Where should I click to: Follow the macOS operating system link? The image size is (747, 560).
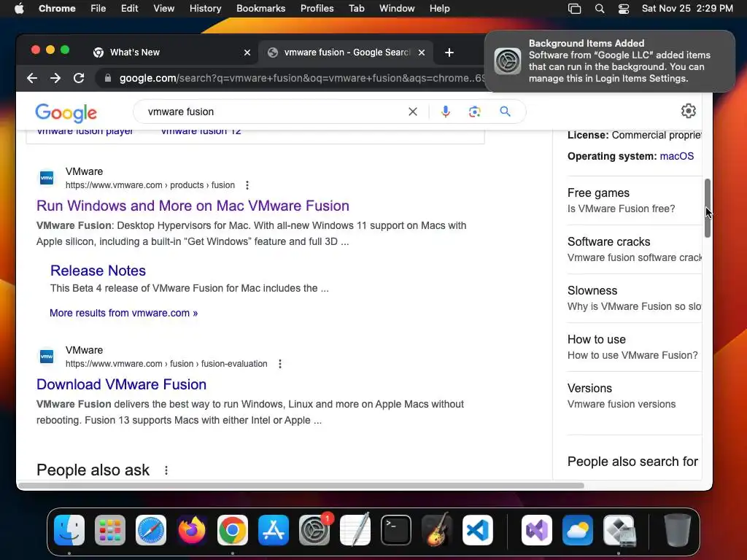(676, 156)
